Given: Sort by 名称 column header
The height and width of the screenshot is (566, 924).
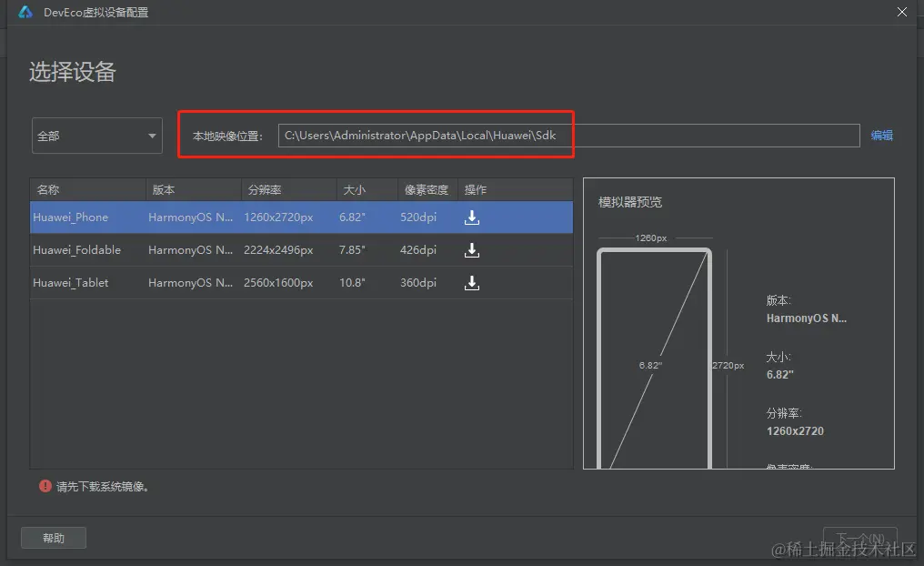Looking at the screenshot, I should click(88, 190).
